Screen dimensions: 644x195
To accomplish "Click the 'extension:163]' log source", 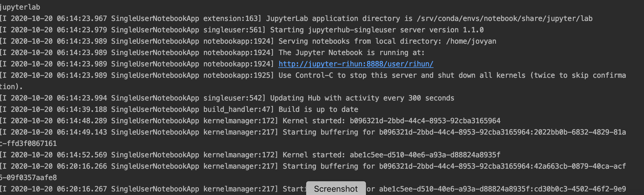I will 232,19.
